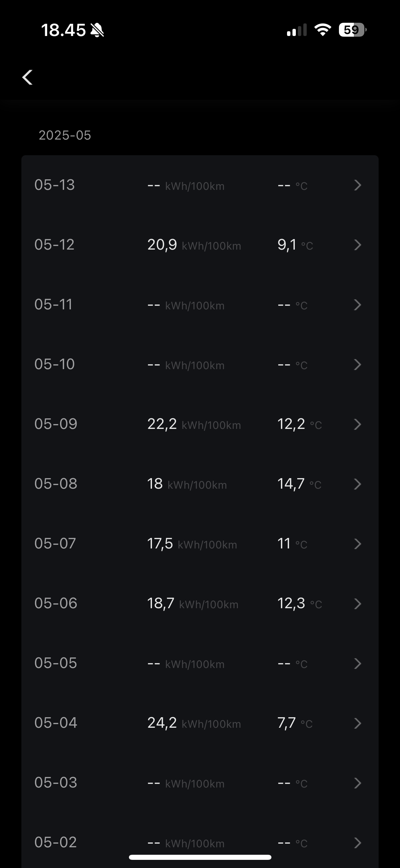Open the 05-04 entry chevron
This screenshot has width=400, height=868.
pyautogui.click(x=357, y=723)
